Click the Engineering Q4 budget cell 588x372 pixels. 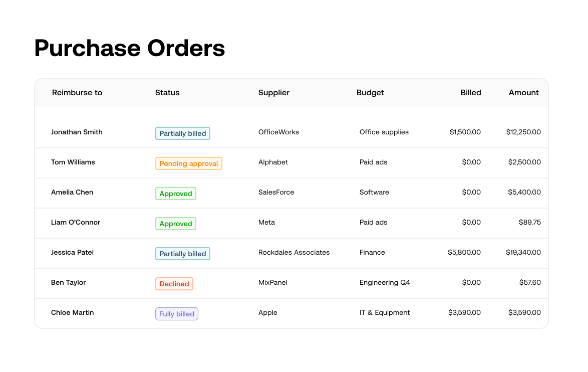coord(385,282)
